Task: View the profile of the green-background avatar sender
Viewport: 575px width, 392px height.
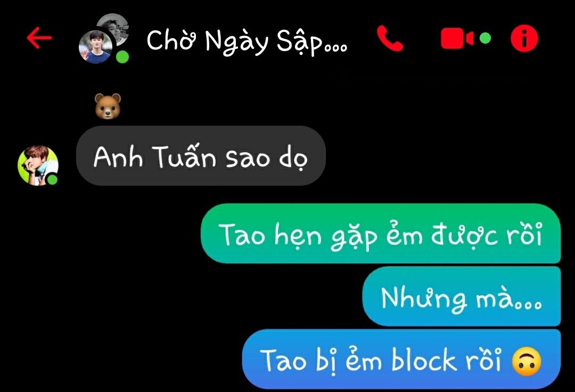Action: click(38, 165)
